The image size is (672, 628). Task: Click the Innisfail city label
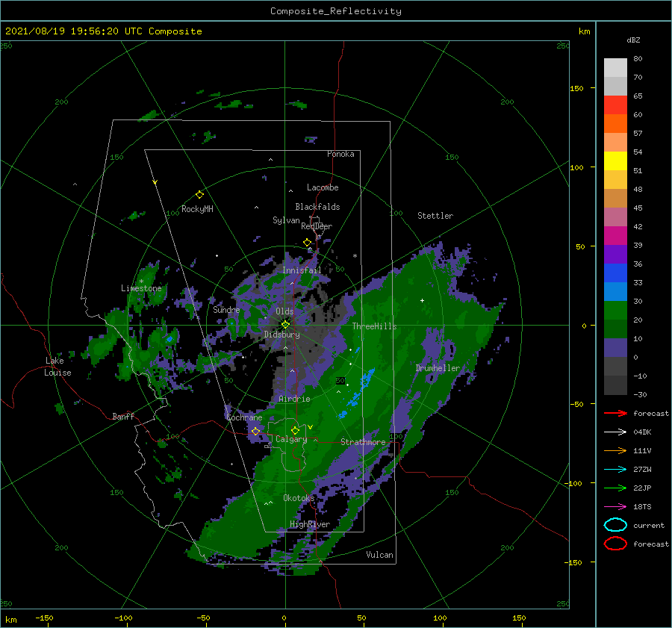tap(302, 270)
